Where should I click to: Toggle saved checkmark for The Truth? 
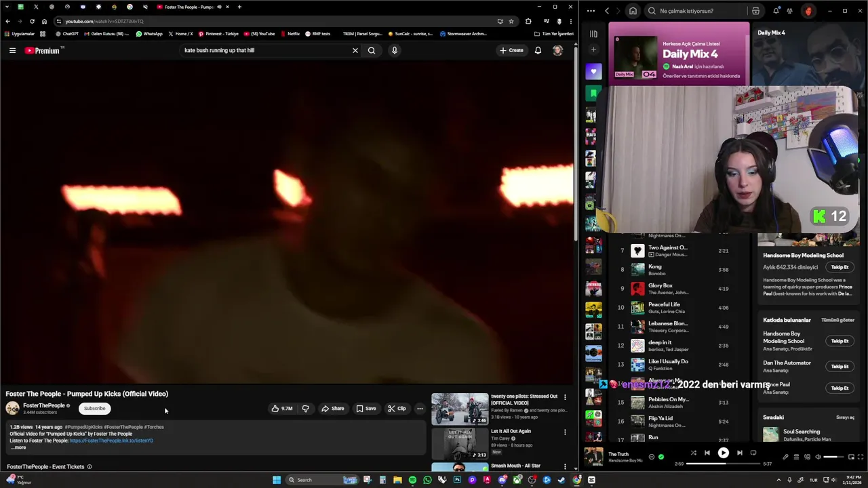[x=661, y=457]
